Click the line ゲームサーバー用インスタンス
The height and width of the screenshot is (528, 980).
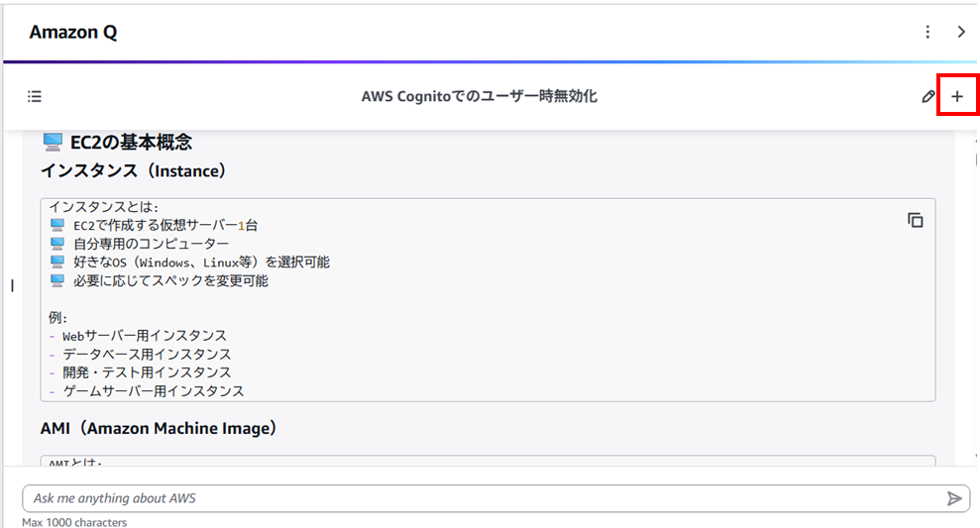tap(153, 391)
